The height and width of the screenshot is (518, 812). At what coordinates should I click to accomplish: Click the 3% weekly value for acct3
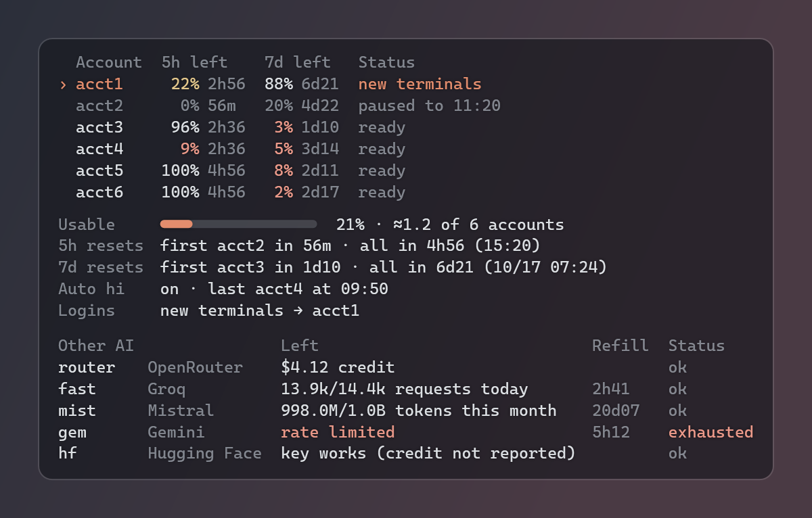pos(284,128)
